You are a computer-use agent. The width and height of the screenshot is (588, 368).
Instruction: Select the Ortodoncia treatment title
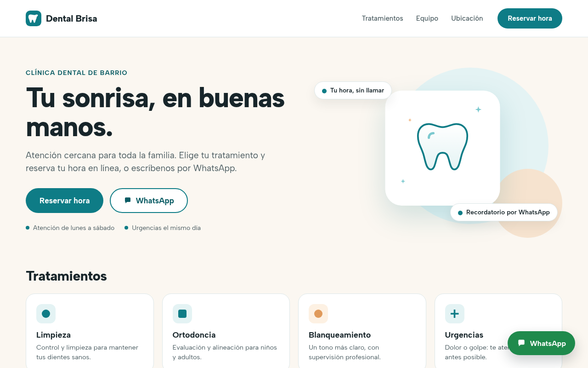(x=194, y=335)
